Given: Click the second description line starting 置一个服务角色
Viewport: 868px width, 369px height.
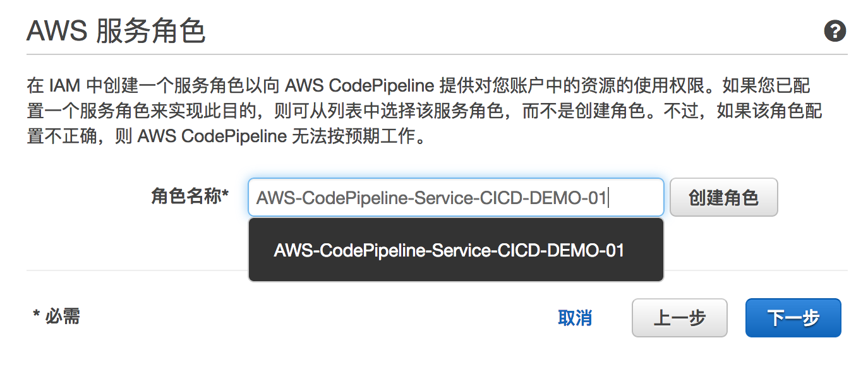Looking at the screenshot, I should pyautogui.click(x=423, y=111).
